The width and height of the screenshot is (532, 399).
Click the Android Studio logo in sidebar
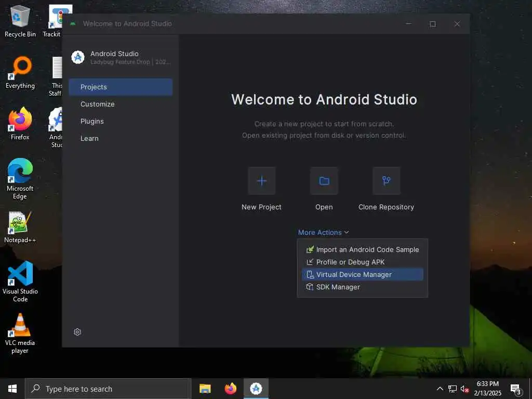click(78, 57)
